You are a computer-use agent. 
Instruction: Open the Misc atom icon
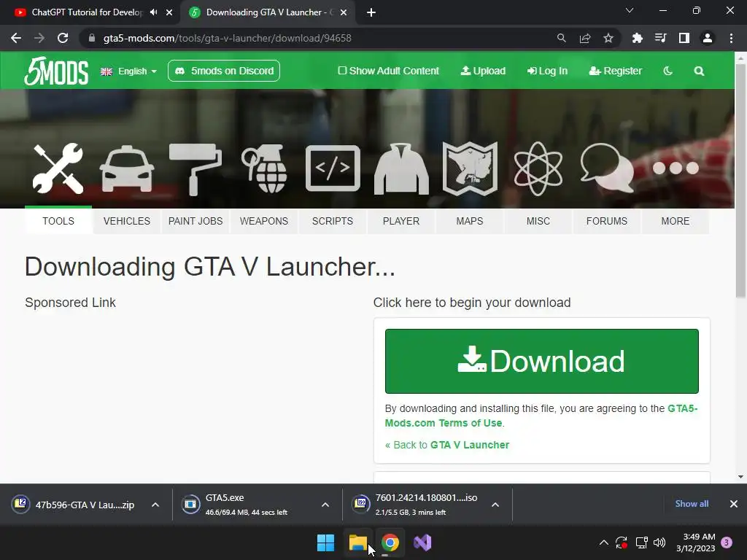click(x=538, y=168)
